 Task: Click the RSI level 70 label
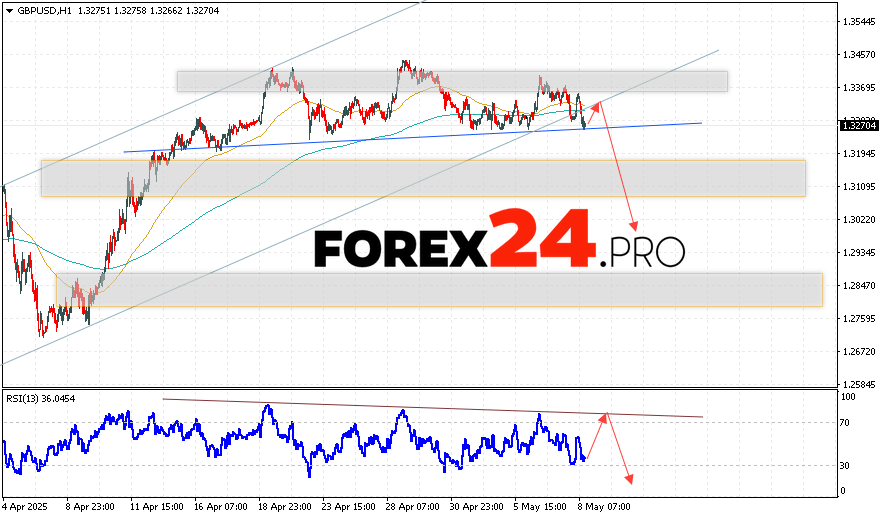click(845, 423)
